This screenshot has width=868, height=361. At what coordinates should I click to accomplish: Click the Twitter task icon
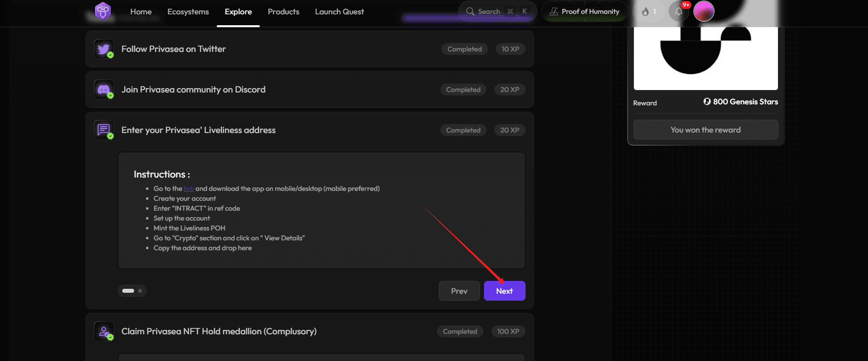104,49
